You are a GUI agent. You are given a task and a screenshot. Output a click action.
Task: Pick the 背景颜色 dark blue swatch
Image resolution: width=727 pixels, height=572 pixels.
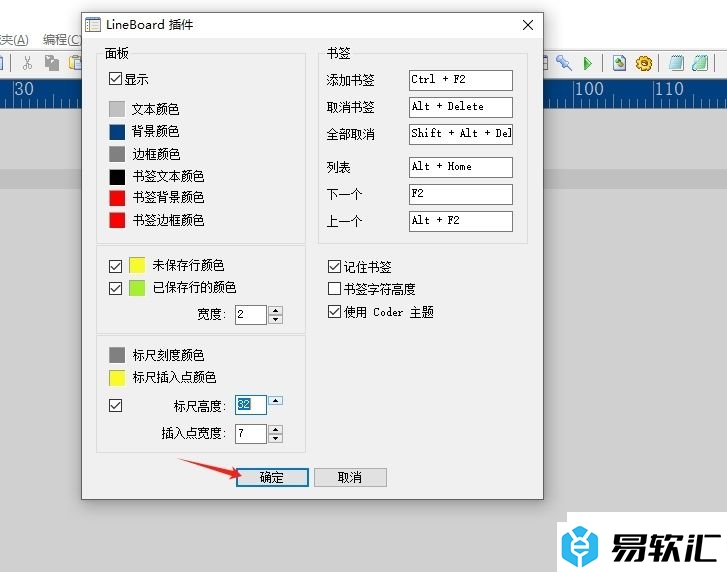(117, 132)
